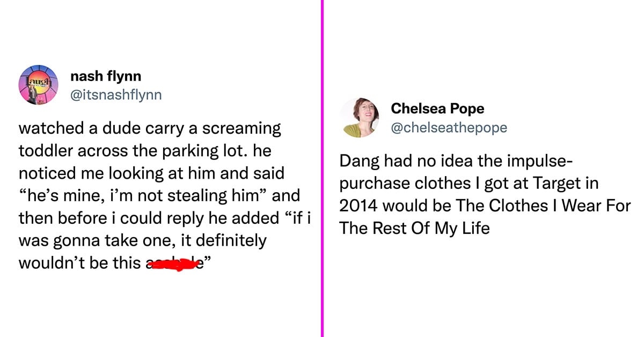
Task: Click the words "wouldn't be this"
Action: (81, 263)
